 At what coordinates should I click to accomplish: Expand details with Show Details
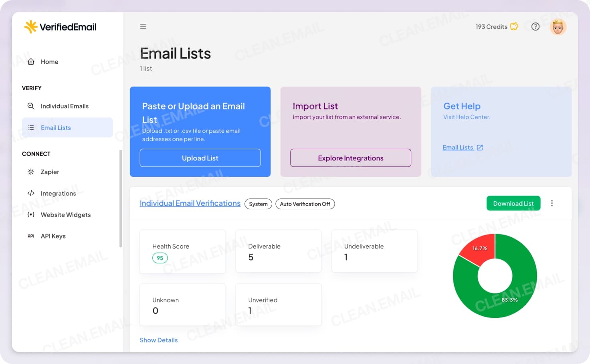(x=159, y=340)
